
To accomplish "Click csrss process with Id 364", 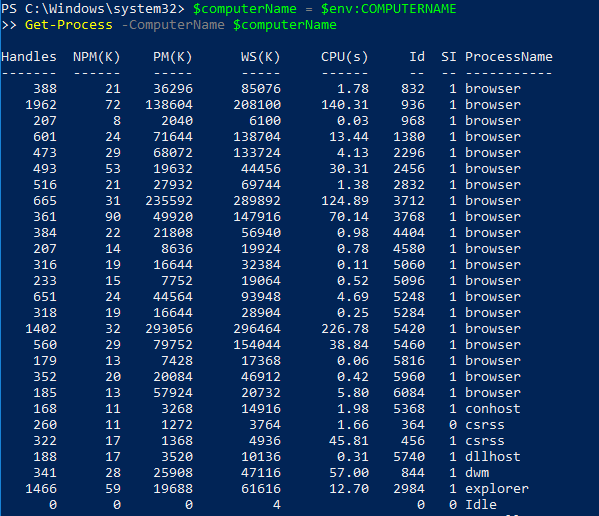I will 485,425.
